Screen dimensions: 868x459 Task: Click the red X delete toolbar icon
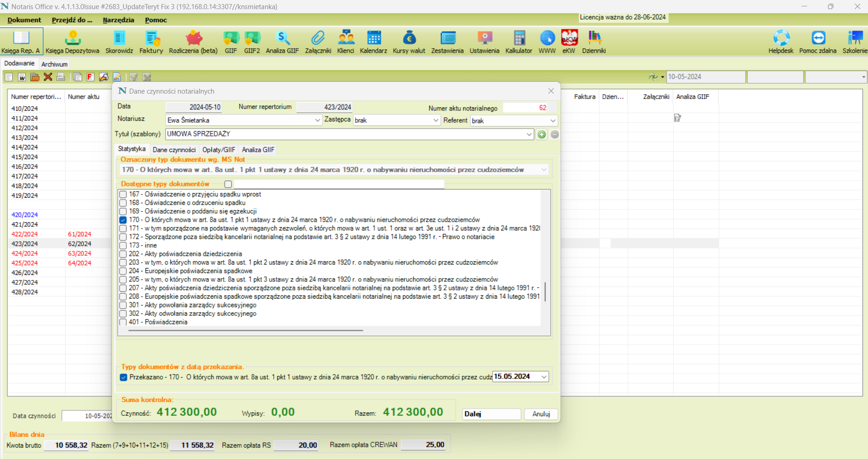pos(48,77)
